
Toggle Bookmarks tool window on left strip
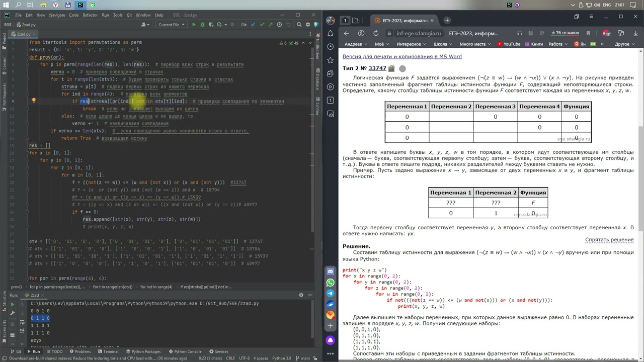pyautogui.click(x=5, y=332)
